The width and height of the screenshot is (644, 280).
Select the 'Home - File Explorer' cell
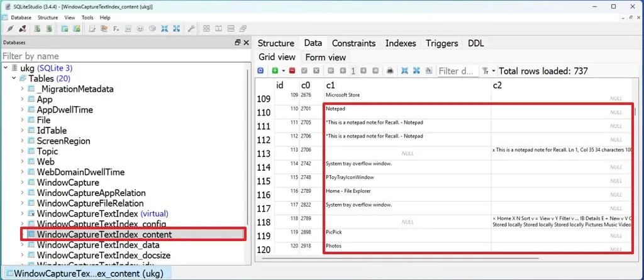click(x=408, y=195)
